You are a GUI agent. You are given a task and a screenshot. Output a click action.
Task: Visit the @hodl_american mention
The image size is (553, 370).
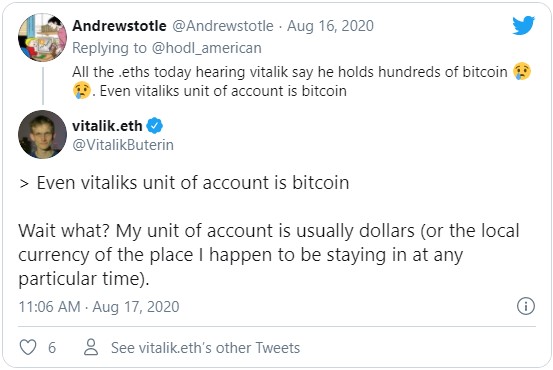pyautogui.click(x=207, y=48)
